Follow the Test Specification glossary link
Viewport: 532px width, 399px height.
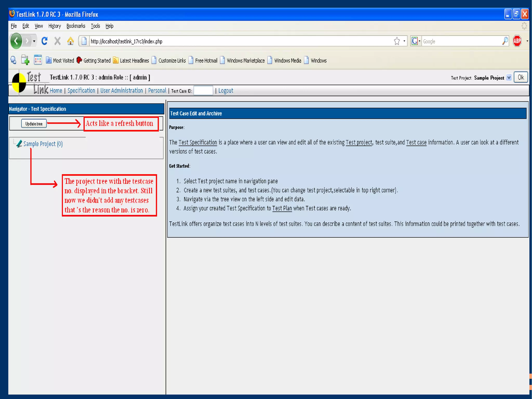[197, 142]
